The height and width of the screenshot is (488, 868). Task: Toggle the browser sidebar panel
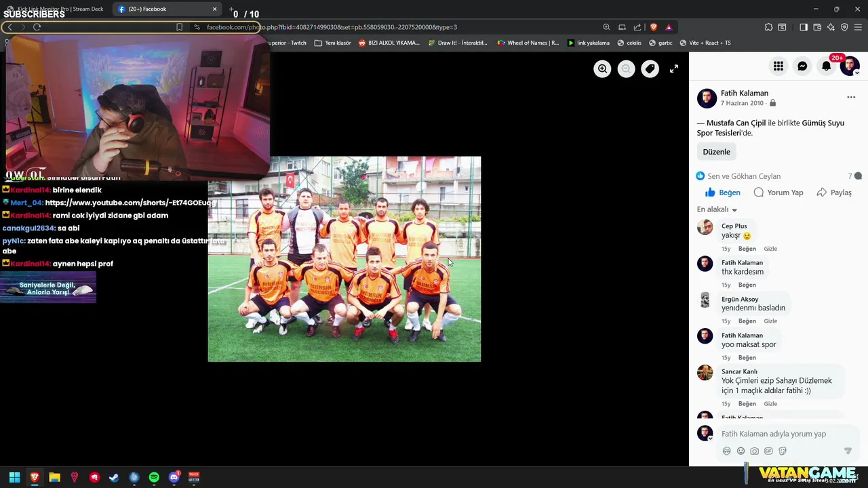click(804, 27)
